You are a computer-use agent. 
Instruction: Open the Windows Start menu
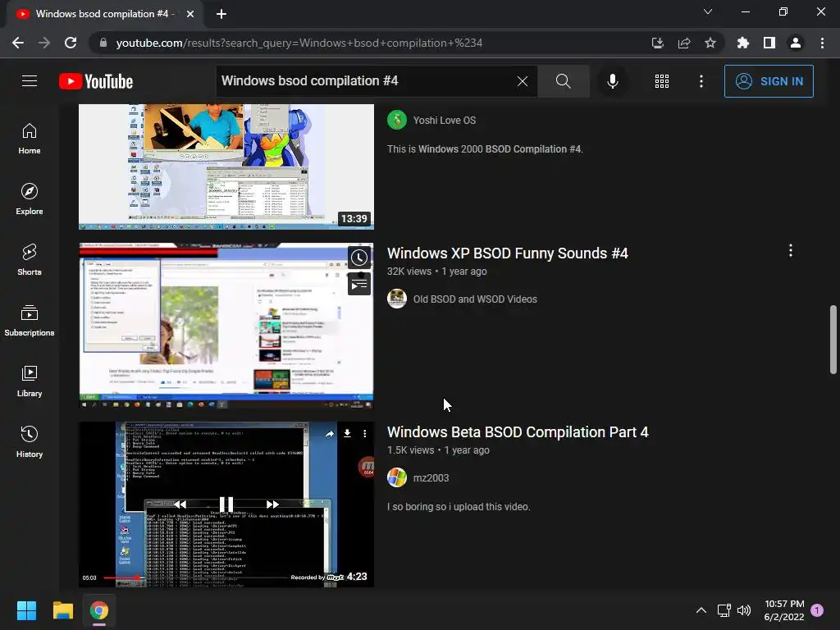(26, 610)
